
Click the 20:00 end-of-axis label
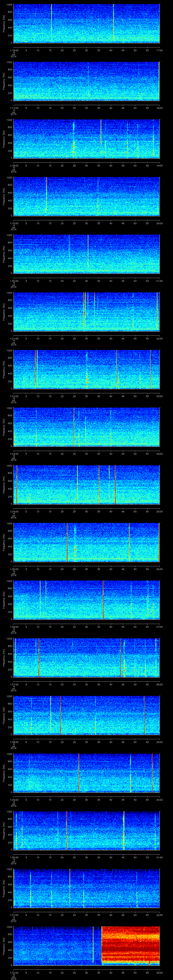click(x=160, y=223)
